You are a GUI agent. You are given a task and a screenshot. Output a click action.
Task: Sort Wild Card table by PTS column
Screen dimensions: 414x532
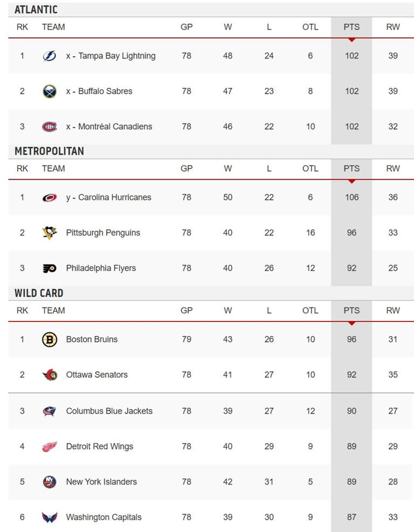tap(351, 311)
